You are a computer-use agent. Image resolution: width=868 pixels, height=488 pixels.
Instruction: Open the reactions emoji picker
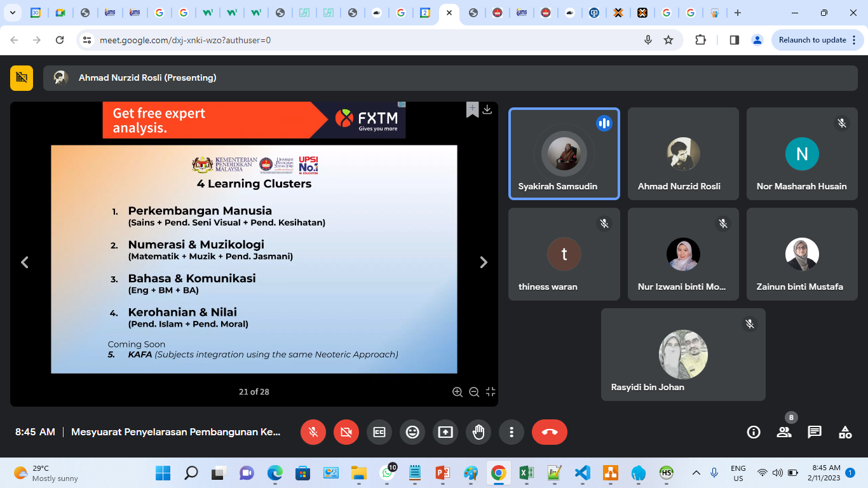[412, 432]
